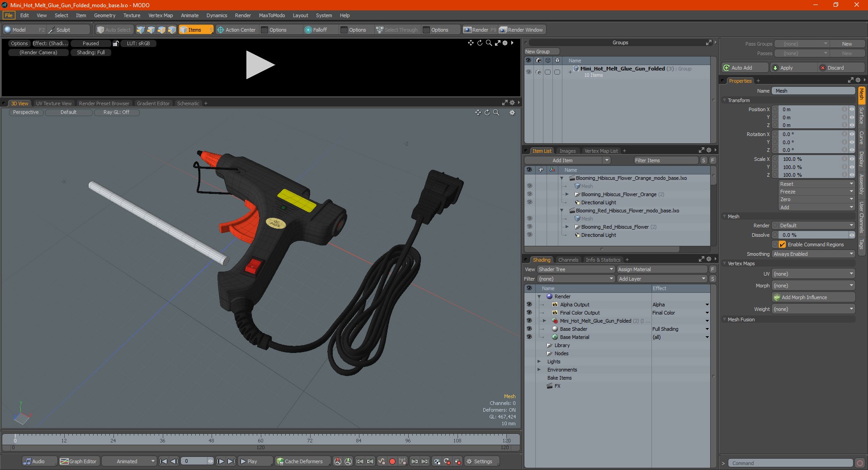The height and width of the screenshot is (470, 868).
Task: Open the Geometry menu
Action: coord(104,15)
